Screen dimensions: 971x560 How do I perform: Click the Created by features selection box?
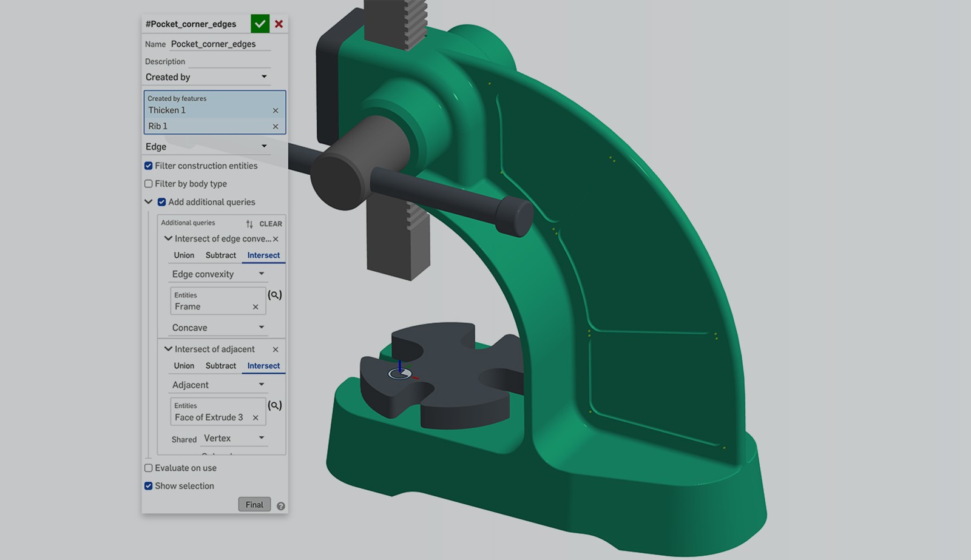[215, 112]
